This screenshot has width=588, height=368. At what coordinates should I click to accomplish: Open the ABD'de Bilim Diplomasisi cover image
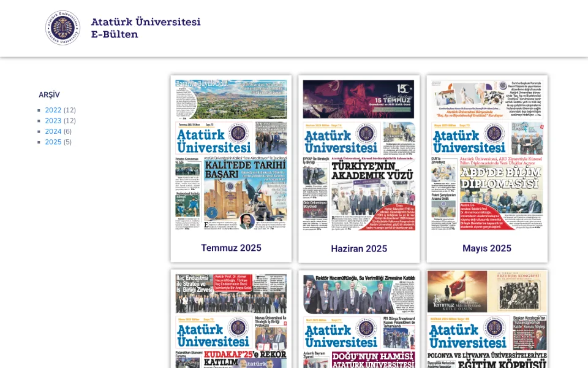pyautogui.click(x=487, y=155)
